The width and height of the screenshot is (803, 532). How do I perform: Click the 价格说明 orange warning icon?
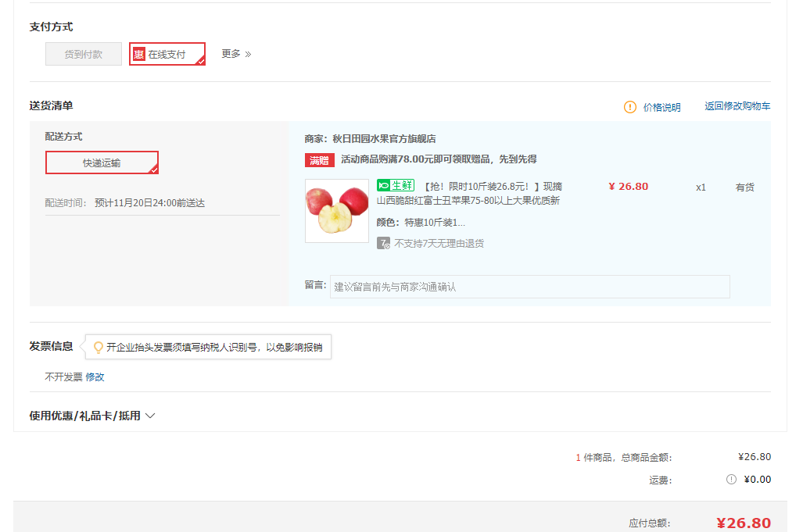click(x=630, y=107)
